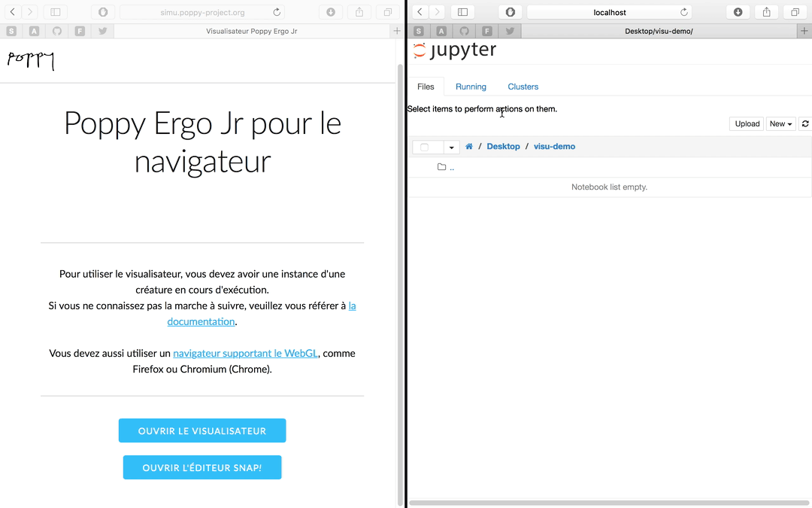Show sidebar in the localhost Safari window
The image size is (812, 508).
coord(463,12)
